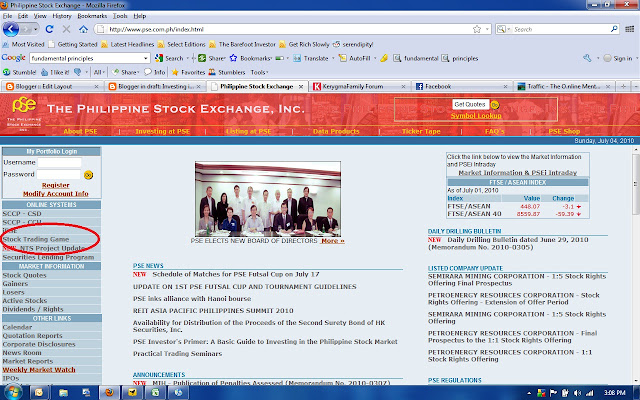Open volume speaker icon in system tray
640x400 pixels.
coord(577,393)
